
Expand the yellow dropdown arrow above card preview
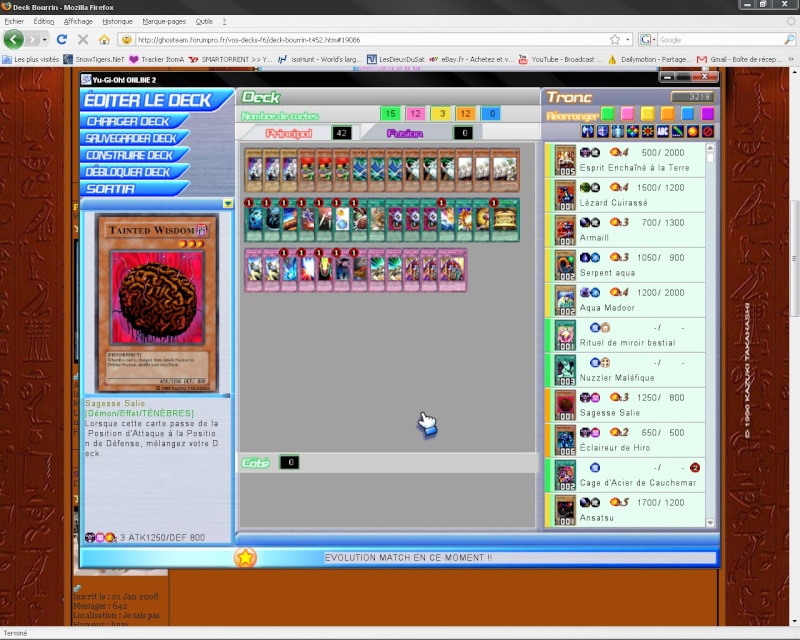pyautogui.click(x=228, y=204)
